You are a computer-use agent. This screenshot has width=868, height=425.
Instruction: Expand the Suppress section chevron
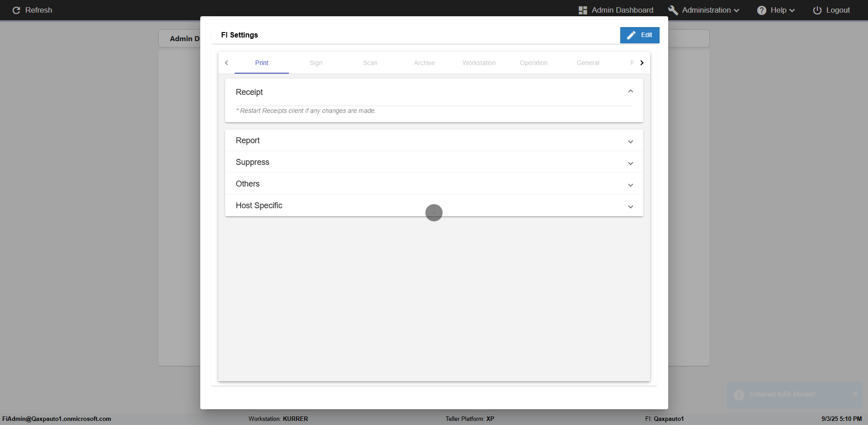(631, 163)
